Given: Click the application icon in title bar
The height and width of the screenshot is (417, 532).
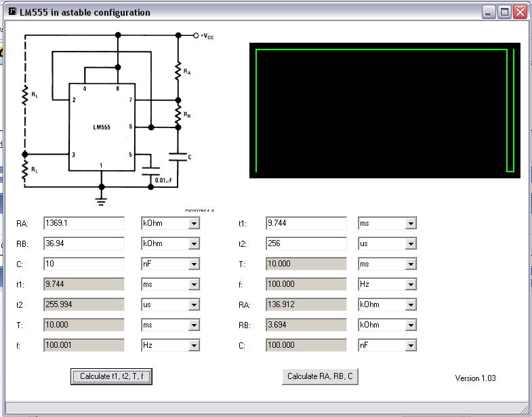Looking at the screenshot, I should tap(11, 12).
